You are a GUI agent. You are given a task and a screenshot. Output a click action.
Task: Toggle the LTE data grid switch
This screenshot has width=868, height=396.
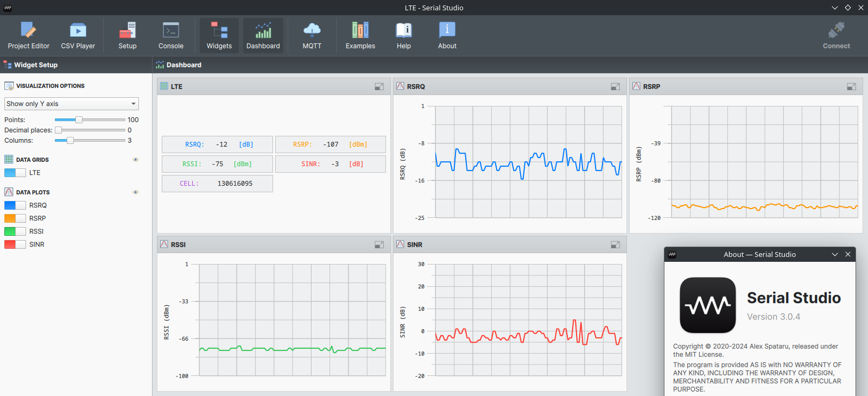click(x=15, y=173)
